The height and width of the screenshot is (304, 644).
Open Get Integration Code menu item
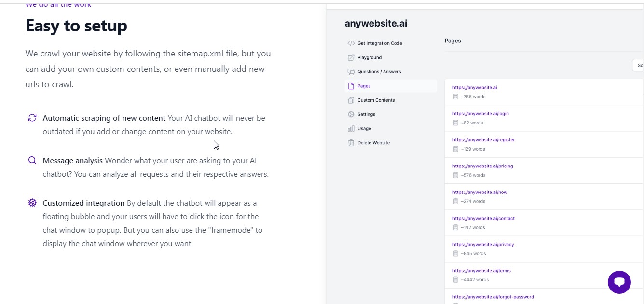pyautogui.click(x=392, y=43)
